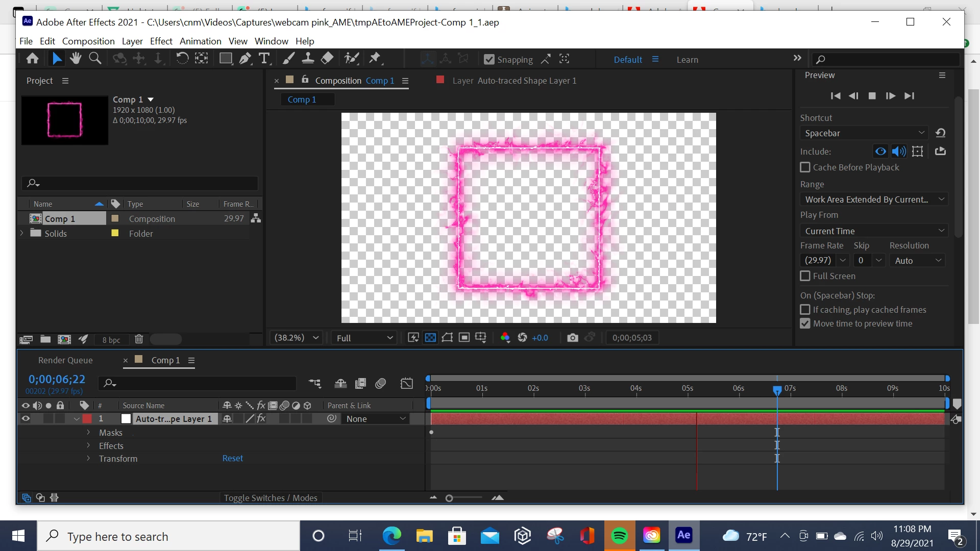Select the Hand tool

tap(76, 59)
